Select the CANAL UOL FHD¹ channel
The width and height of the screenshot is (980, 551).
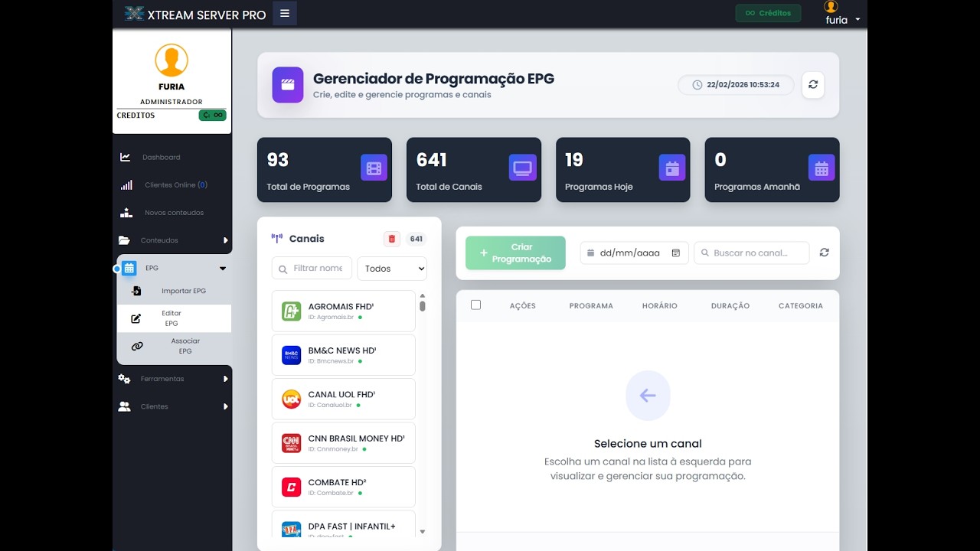[x=344, y=399]
